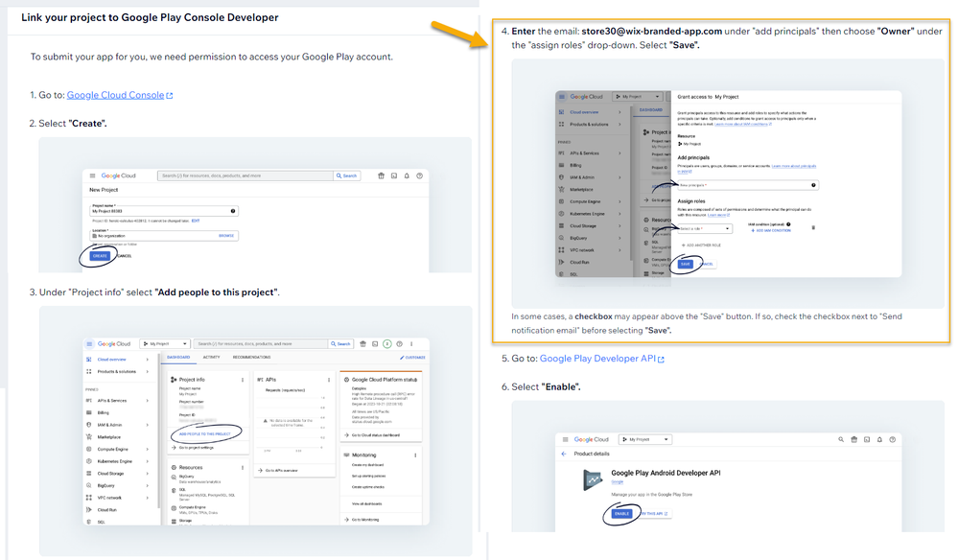Select the DASHBOARD tab in dashboard image
958x560 pixels.
(x=178, y=358)
